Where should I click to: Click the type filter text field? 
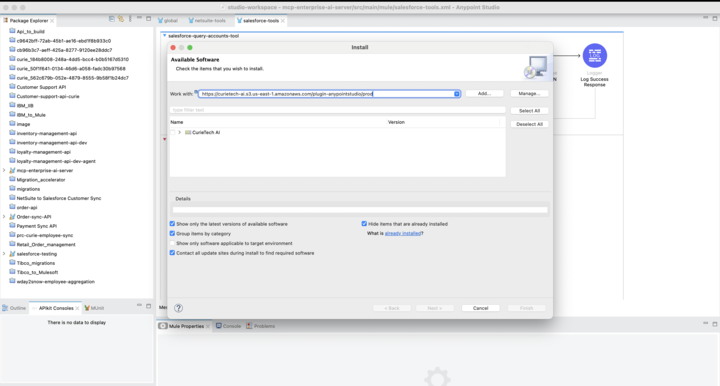point(338,110)
